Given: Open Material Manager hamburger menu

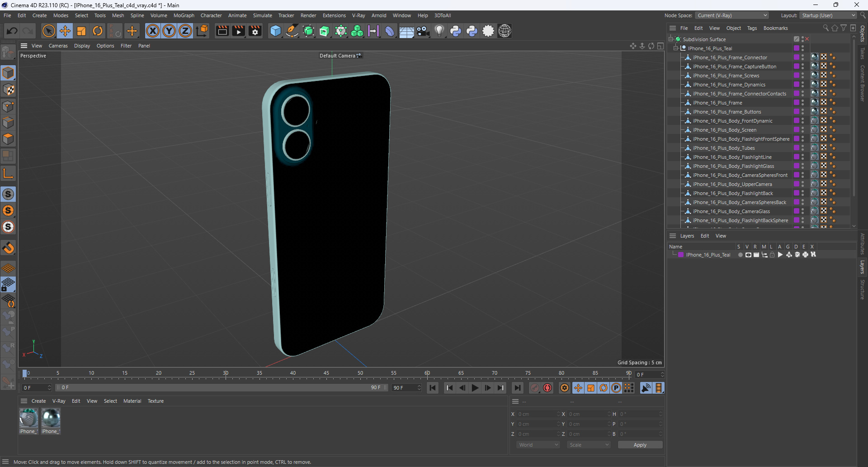Looking at the screenshot, I should (24, 401).
